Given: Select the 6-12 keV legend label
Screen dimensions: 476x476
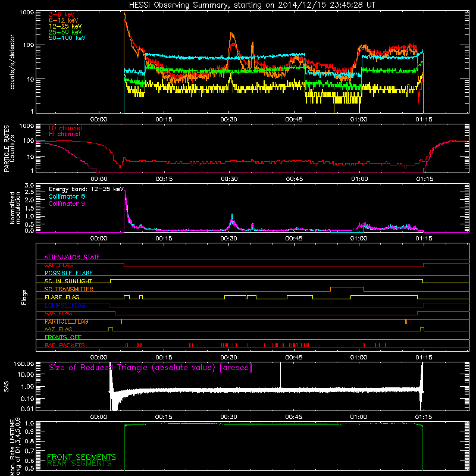Looking at the screenshot, I should coord(64,20).
